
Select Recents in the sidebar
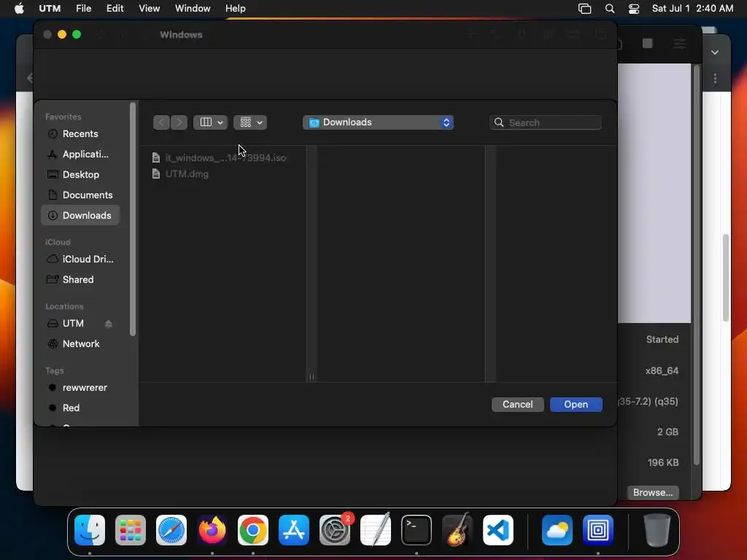pyautogui.click(x=80, y=134)
